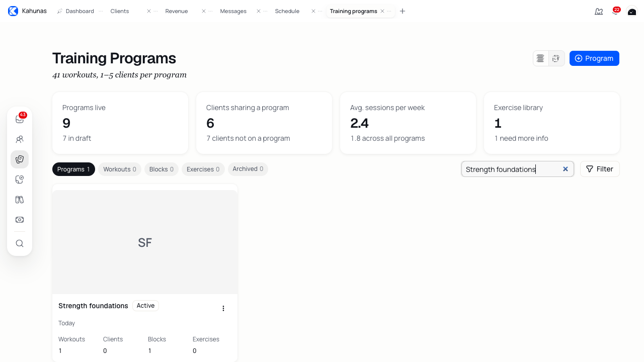This screenshot has width=644, height=362.
Task: Switch to the Messages tab
Action: tap(233, 11)
